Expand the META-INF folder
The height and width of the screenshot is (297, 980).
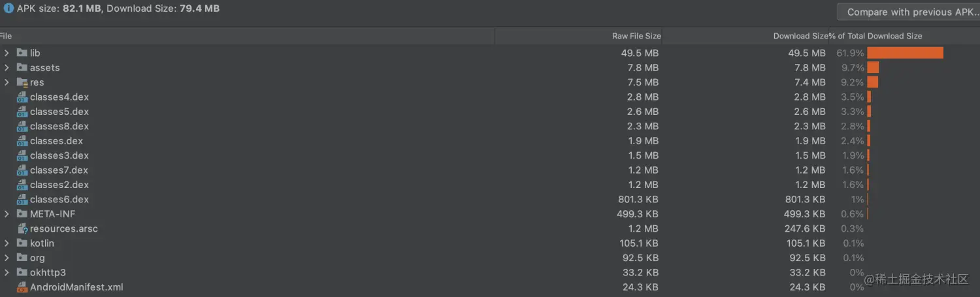pyautogui.click(x=7, y=214)
